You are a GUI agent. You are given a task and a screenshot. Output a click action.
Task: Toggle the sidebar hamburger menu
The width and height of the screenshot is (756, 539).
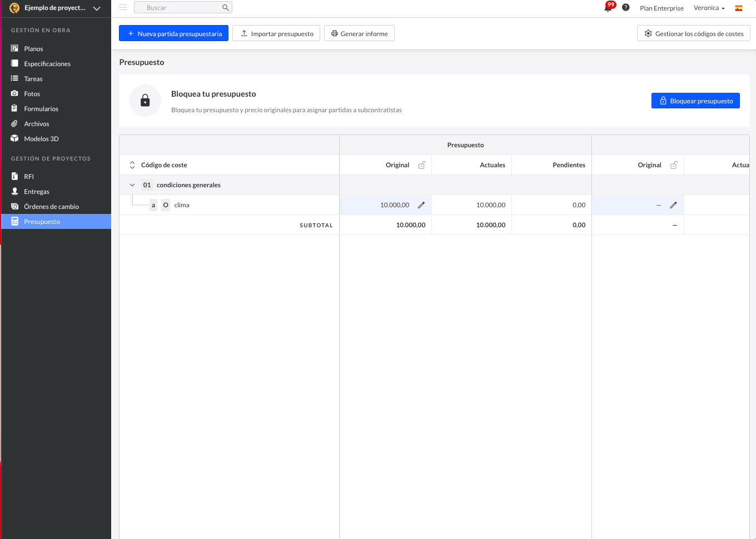(x=123, y=7)
